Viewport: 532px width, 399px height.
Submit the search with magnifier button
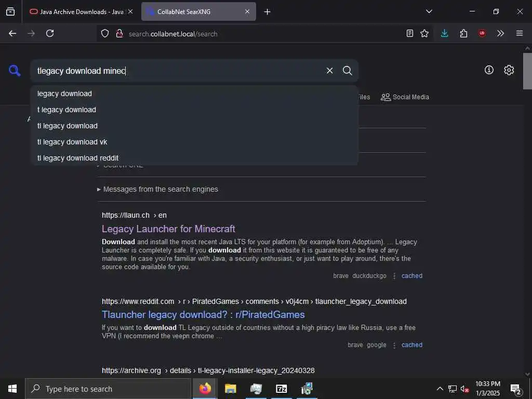pyautogui.click(x=348, y=71)
